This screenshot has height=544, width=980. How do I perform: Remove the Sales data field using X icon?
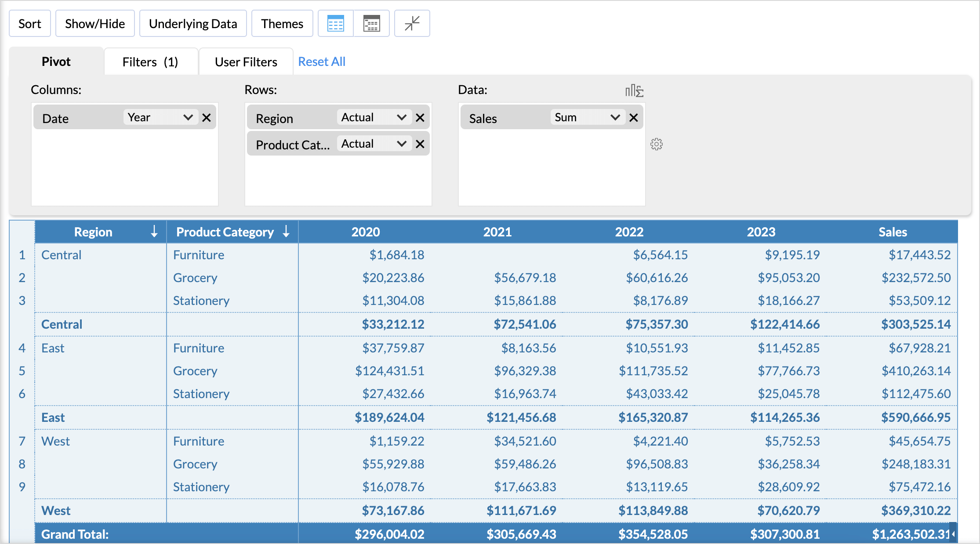click(633, 117)
